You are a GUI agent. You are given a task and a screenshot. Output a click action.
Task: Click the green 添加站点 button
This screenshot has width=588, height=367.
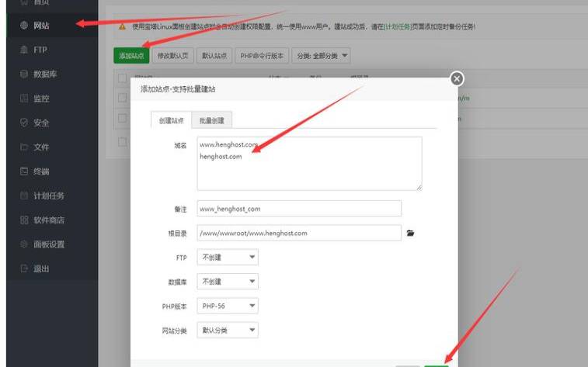point(131,56)
